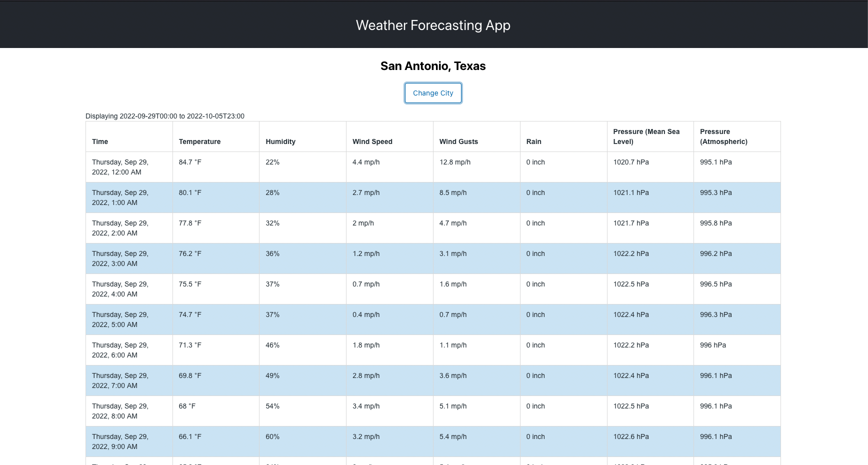868x465 pixels.
Task: Click the Pressure (Mean Sea Level) header
Action: pos(646,136)
